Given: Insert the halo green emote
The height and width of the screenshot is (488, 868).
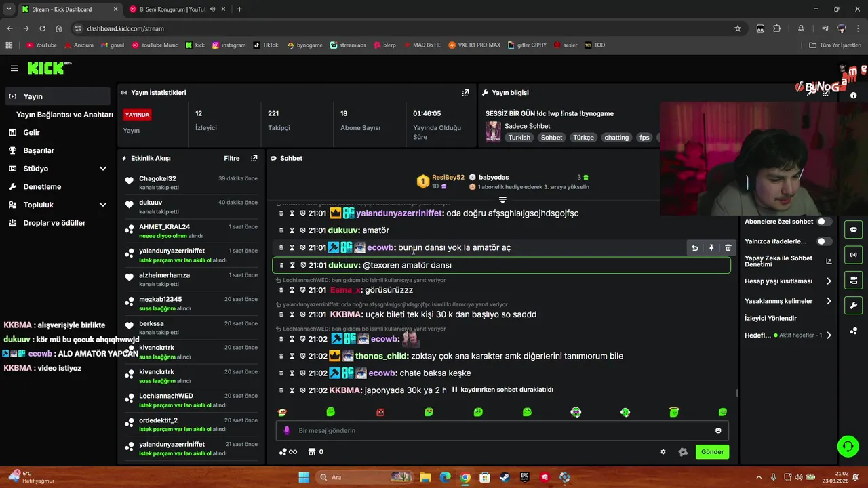Looking at the screenshot, I should 674,412.
